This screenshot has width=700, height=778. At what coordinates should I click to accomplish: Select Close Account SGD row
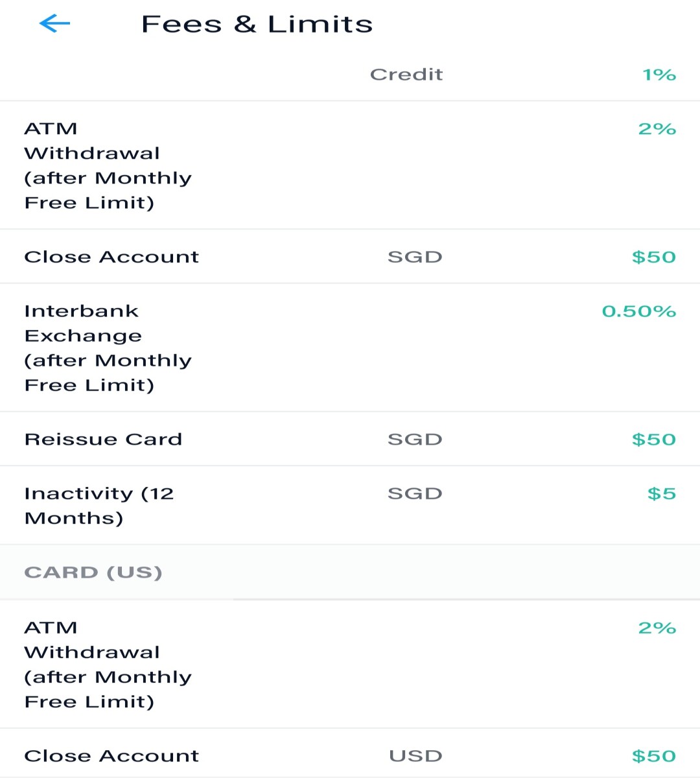tap(350, 257)
